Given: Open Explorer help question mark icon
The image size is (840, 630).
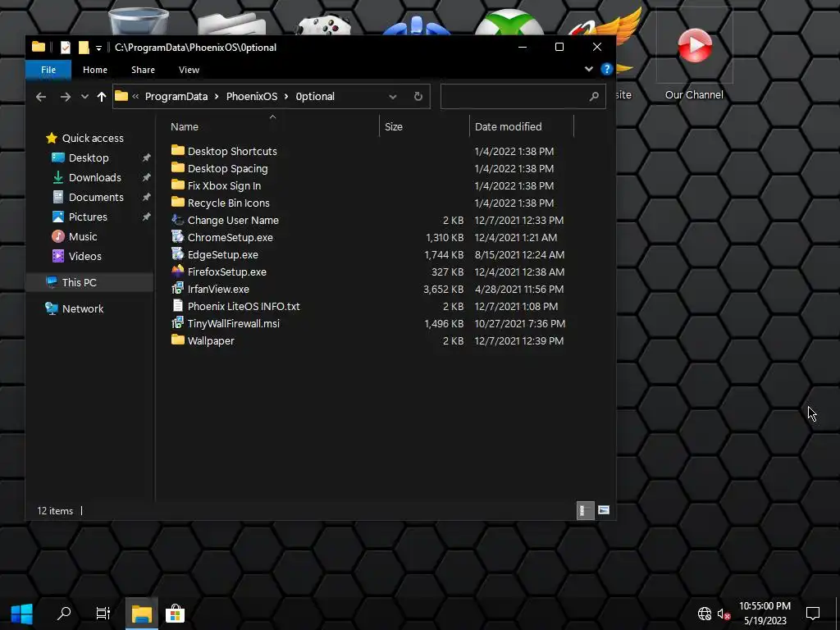Looking at the screenshot, I should click(x=606, y=69).
